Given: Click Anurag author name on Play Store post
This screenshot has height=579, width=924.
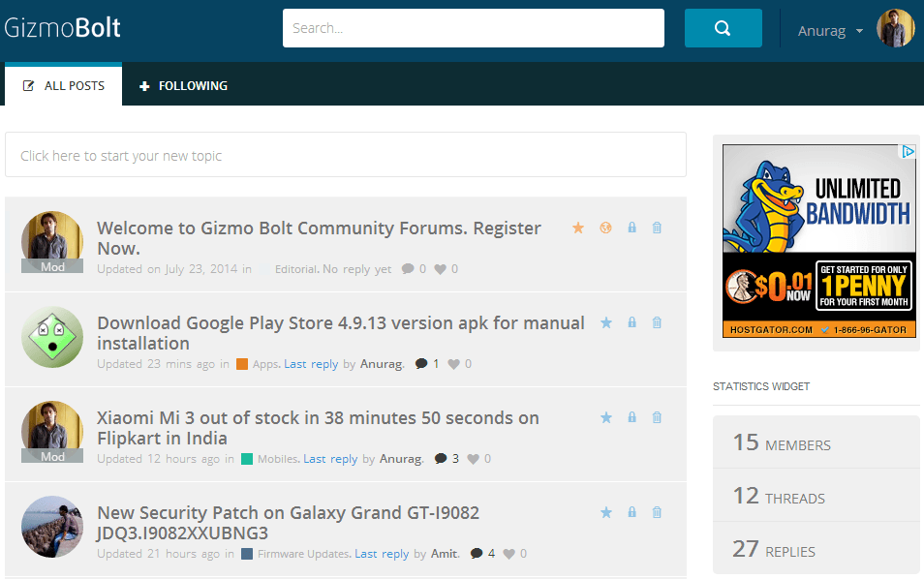Looking at the screenshot, I should click(382, 364).
